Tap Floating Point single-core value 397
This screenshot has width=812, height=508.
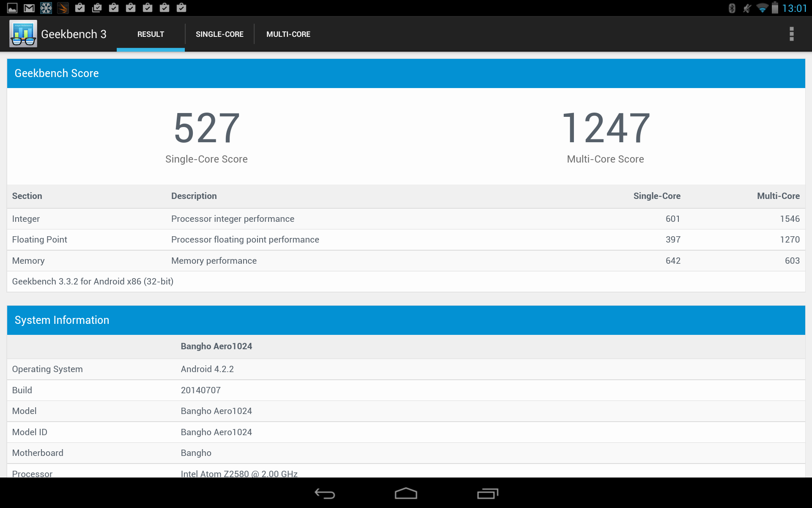click(673, 240)
